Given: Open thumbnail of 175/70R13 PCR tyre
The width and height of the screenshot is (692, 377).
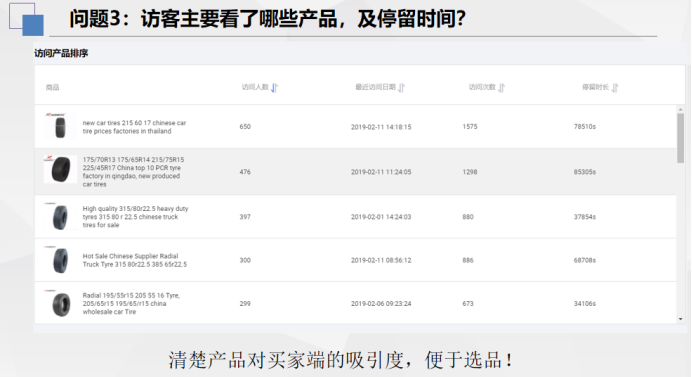Looking at the screenshot, I should coord(60,169).
